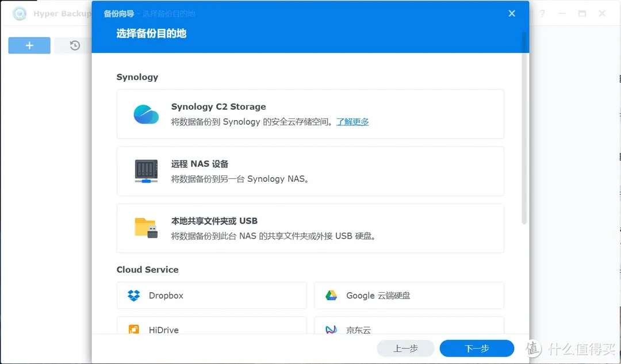Click the 上一步 button
The height and width of the screenshot is (364, 621).
click(x=405, y=348)
